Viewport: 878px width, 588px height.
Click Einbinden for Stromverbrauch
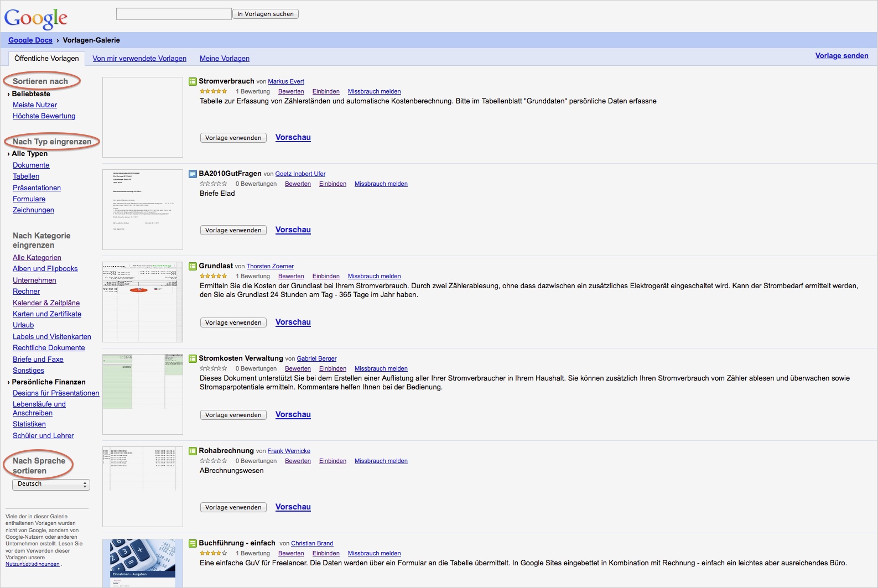(x=326, y=92)
